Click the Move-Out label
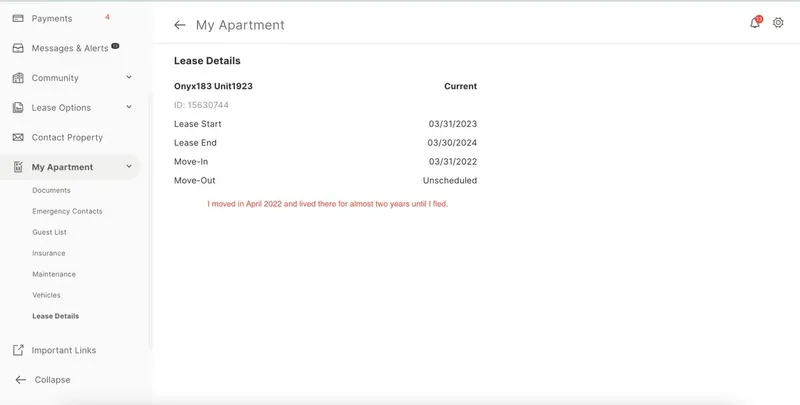800x405 pixels. tap(195, 181)
